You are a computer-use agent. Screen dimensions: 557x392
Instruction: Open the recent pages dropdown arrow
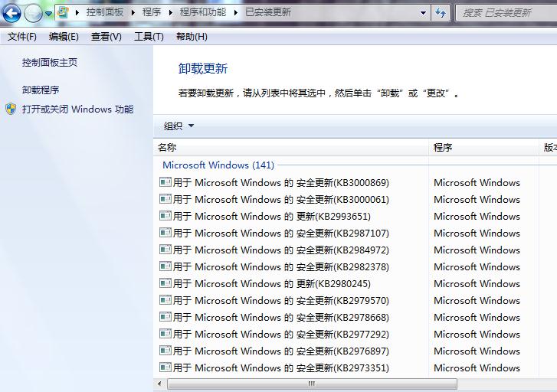click(49, 14)
